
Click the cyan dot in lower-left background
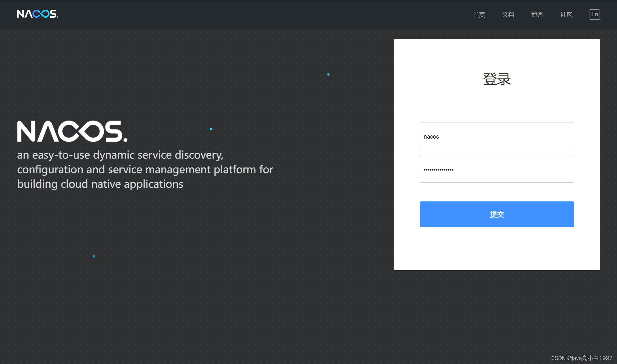pos(94,257)
